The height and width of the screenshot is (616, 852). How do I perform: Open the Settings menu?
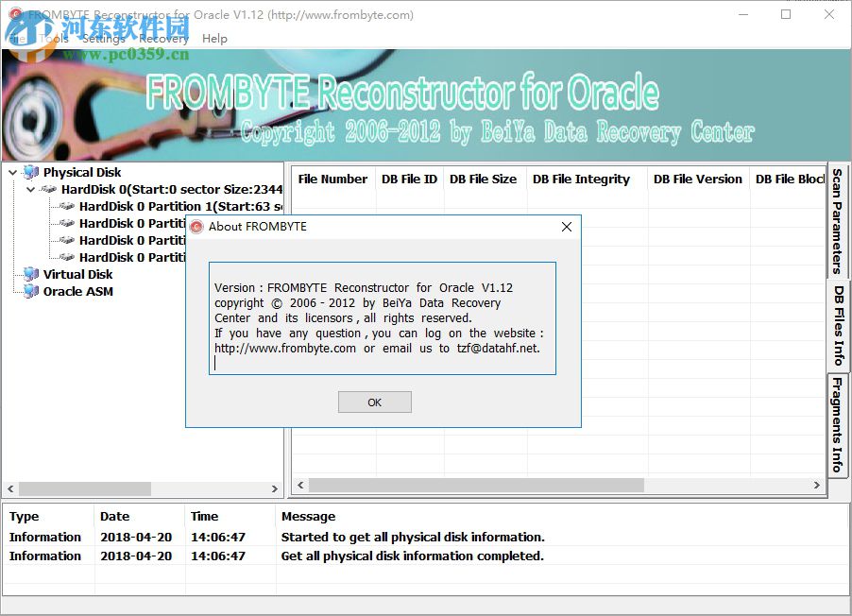pyautogui.click(x=104, y=39)
